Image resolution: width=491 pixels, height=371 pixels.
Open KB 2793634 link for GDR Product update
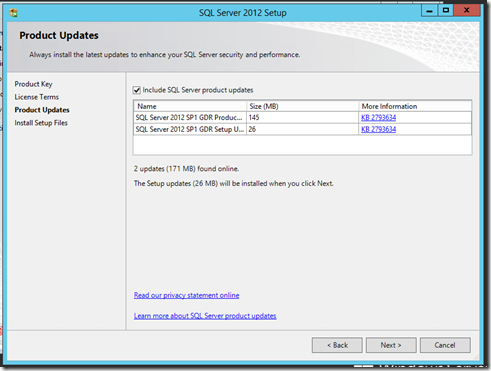(378, 117)
